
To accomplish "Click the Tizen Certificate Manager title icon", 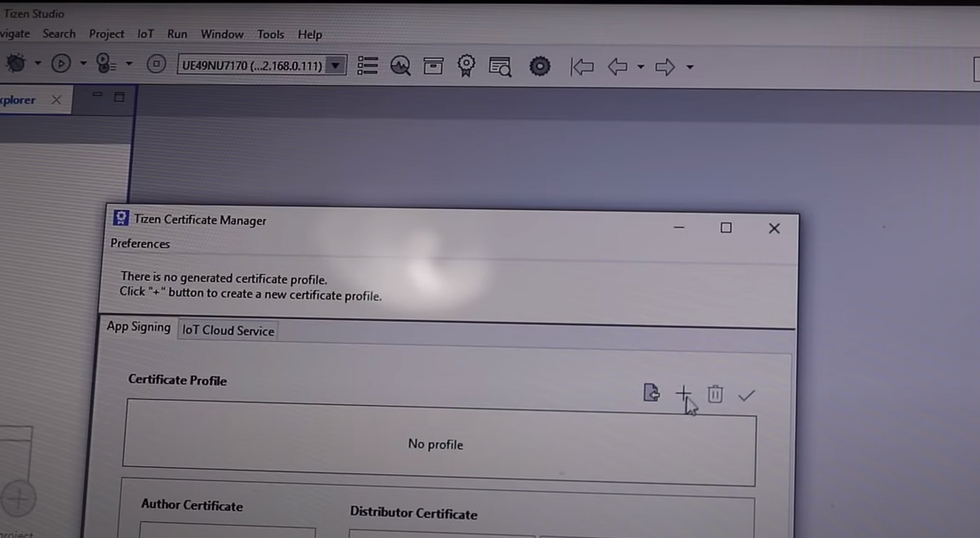I will click(x=121, y=218).
